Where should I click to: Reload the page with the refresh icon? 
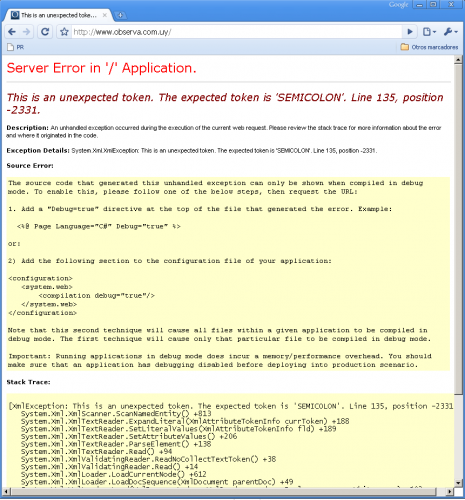(45, 32)
